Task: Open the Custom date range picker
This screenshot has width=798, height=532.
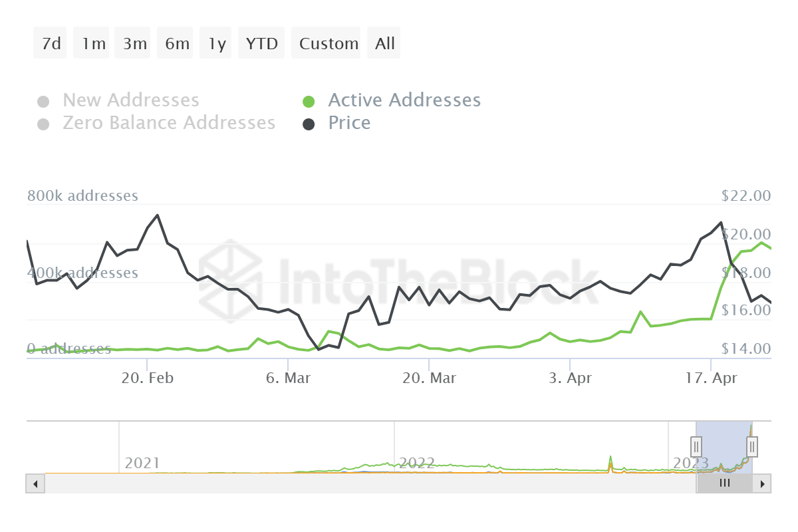Action: 329,44
